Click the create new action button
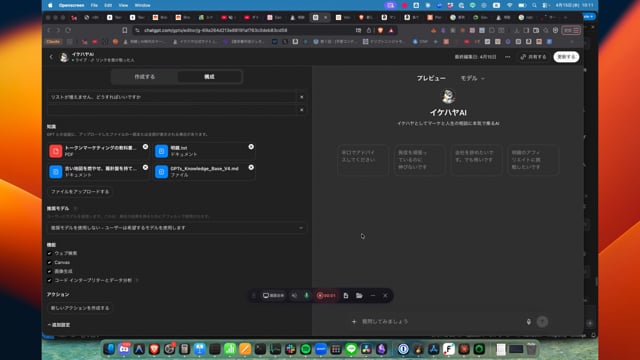The image size is (640, 360). pyautogui.click(x=80, y=308)
